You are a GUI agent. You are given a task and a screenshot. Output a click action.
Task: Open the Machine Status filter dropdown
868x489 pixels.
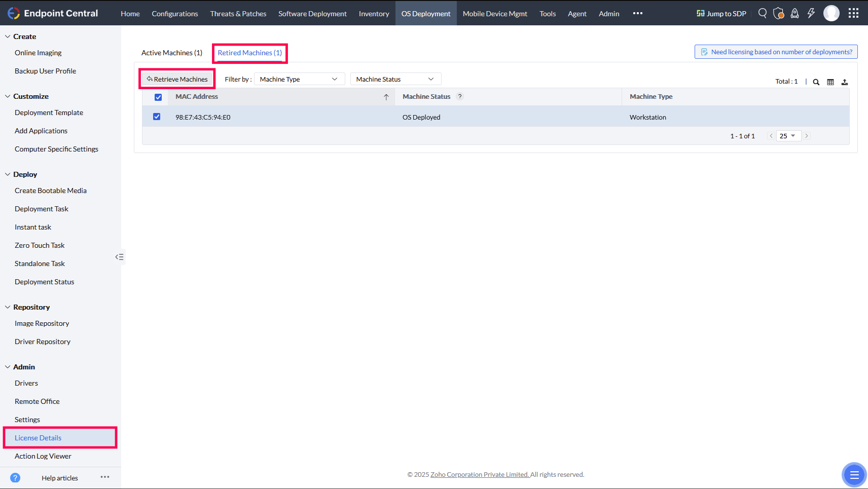[x=395, y=79]
